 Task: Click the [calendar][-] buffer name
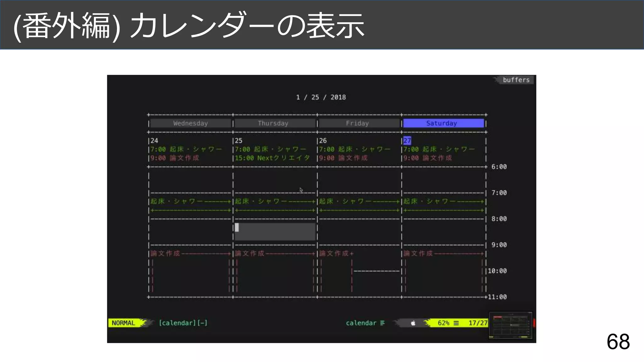coord(183,323)
